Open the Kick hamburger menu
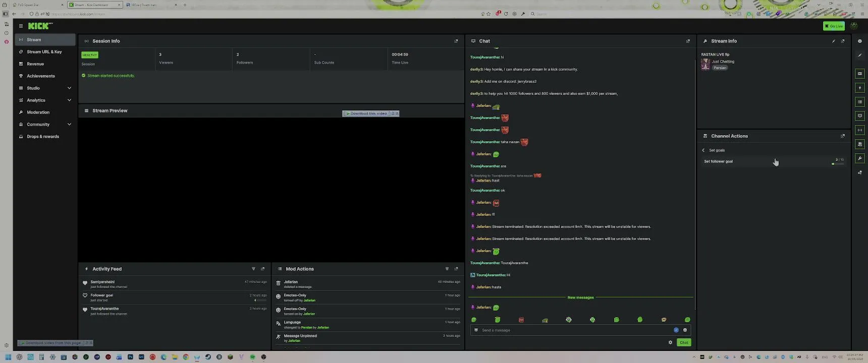 21,26
